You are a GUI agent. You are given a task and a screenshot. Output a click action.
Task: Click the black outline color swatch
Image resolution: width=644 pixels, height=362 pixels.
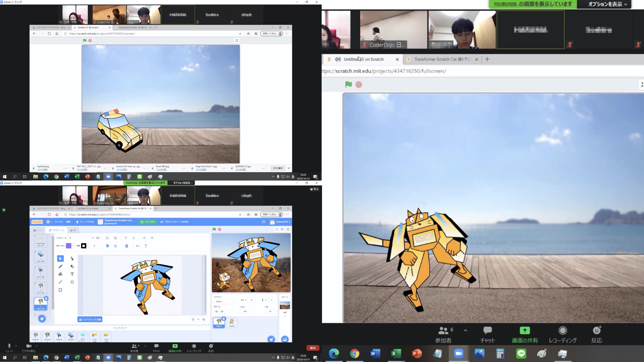(84, 246)
